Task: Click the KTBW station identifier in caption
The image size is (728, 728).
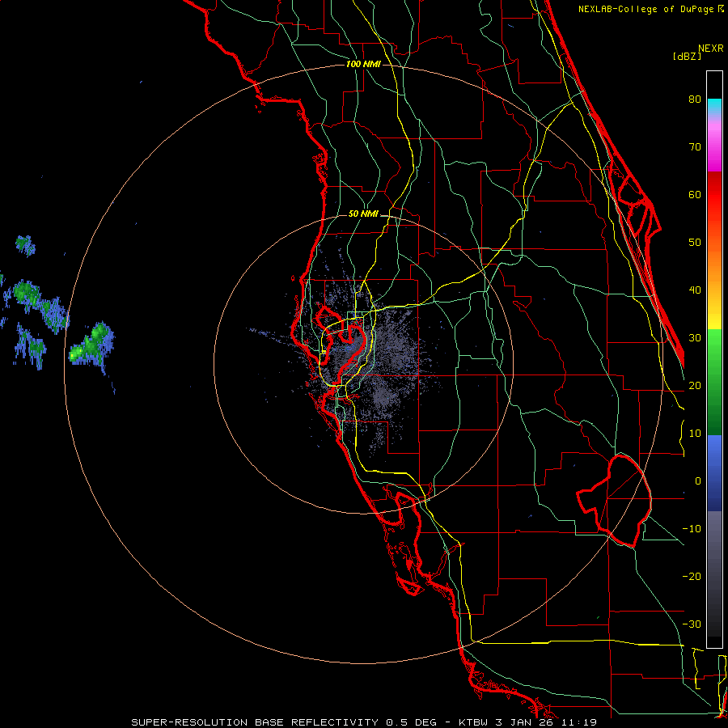Action: click(473, 722)
